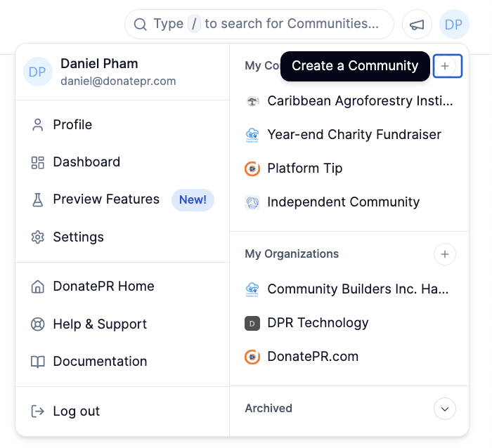The height and width of the screenshot is (448, 492).
Task: Click the Platform Tip community icon
Action: (252, 169)
